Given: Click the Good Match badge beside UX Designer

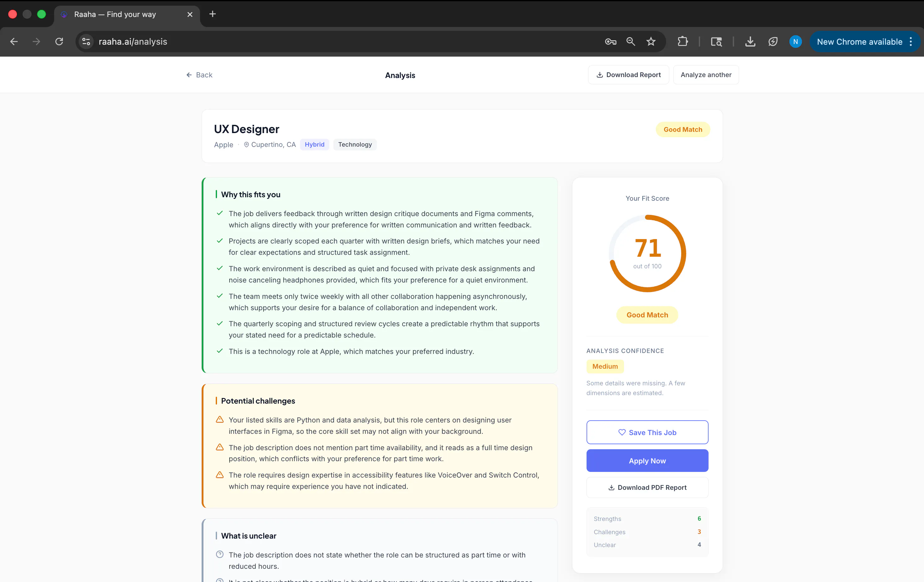Looking at the screenshot, I should (x=683, y=129).
